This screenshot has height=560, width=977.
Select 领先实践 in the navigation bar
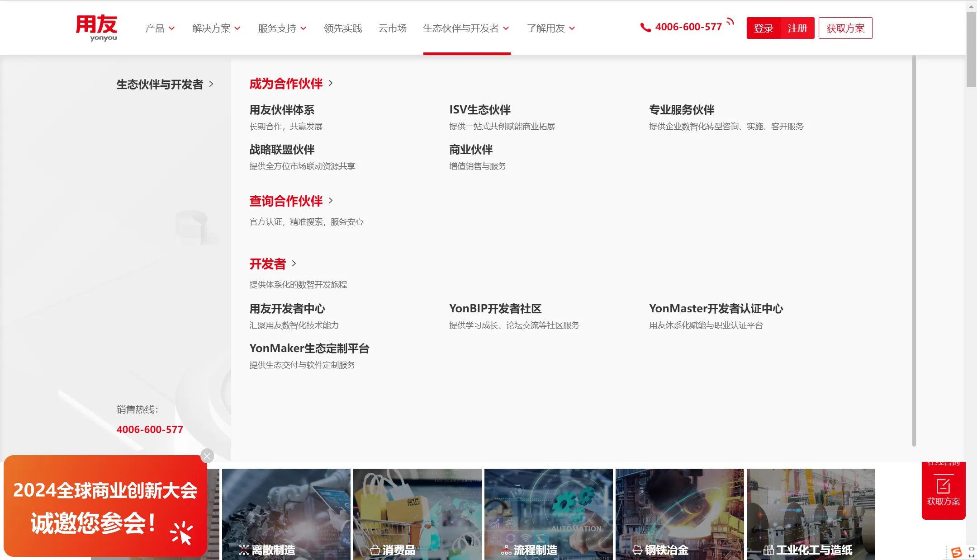[343, 28]
